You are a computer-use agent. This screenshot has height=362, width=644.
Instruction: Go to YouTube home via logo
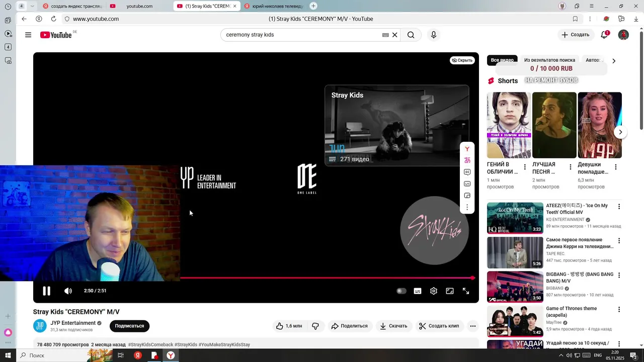tap(56, 35)
